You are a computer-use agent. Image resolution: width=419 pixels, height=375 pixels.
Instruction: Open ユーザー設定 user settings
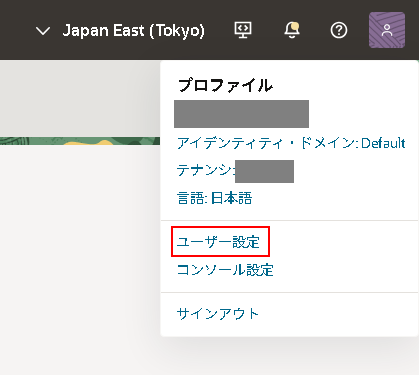(x=218, y=242)
